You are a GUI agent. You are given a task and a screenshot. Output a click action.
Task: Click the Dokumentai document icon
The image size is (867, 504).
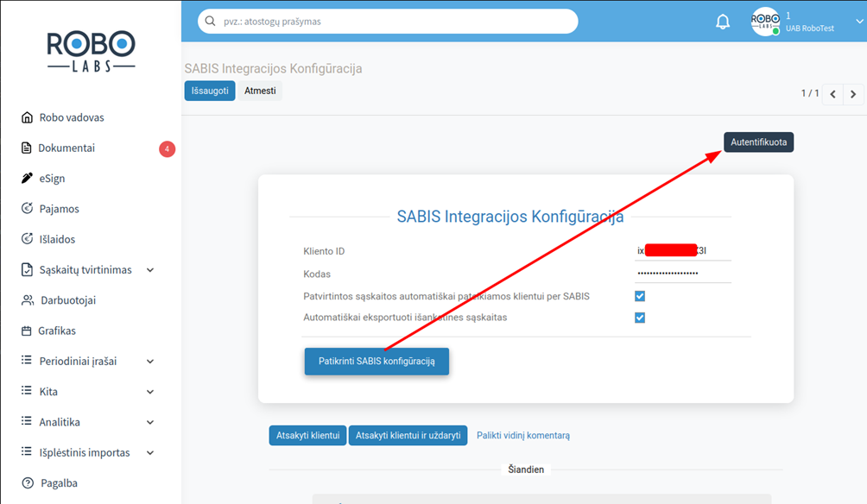click(27, 148)
